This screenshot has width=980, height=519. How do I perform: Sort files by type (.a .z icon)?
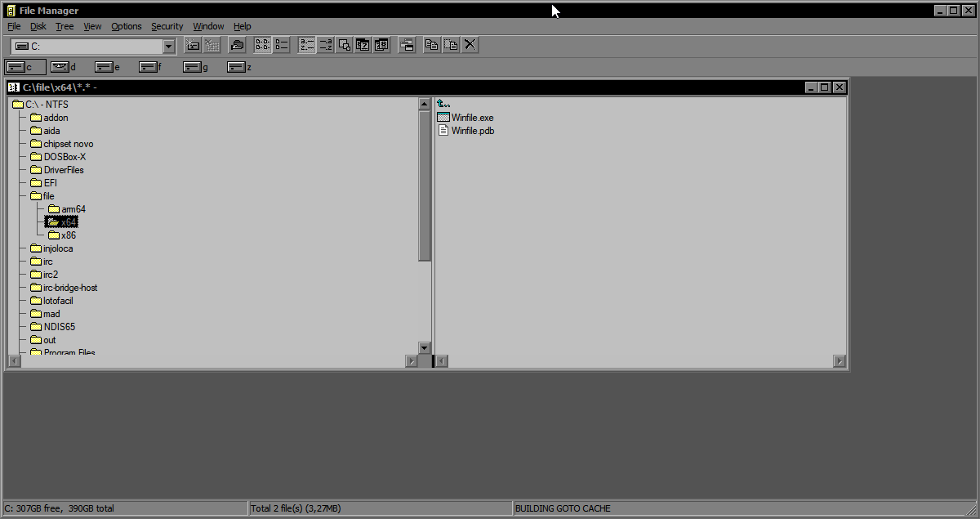[325, 46]
